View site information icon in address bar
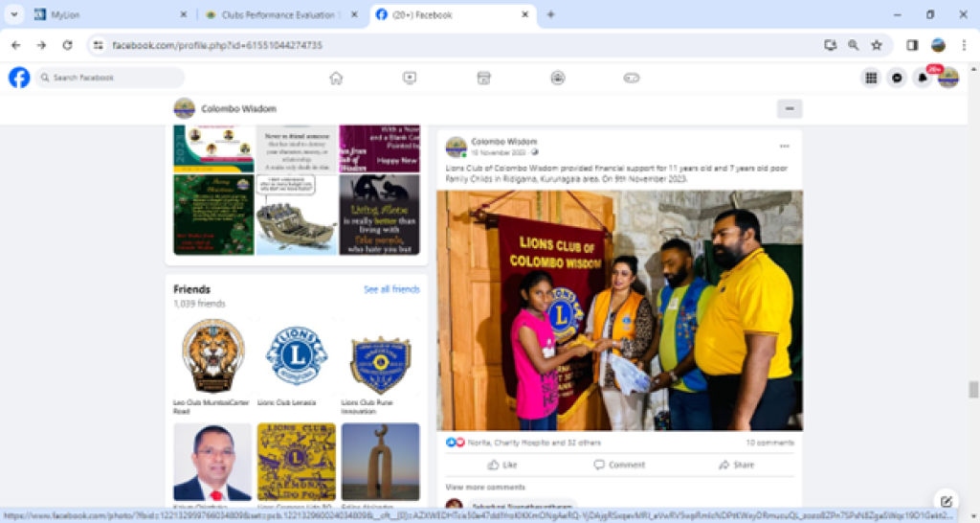Viewport: 980px width, 523px height. point(99,45)
